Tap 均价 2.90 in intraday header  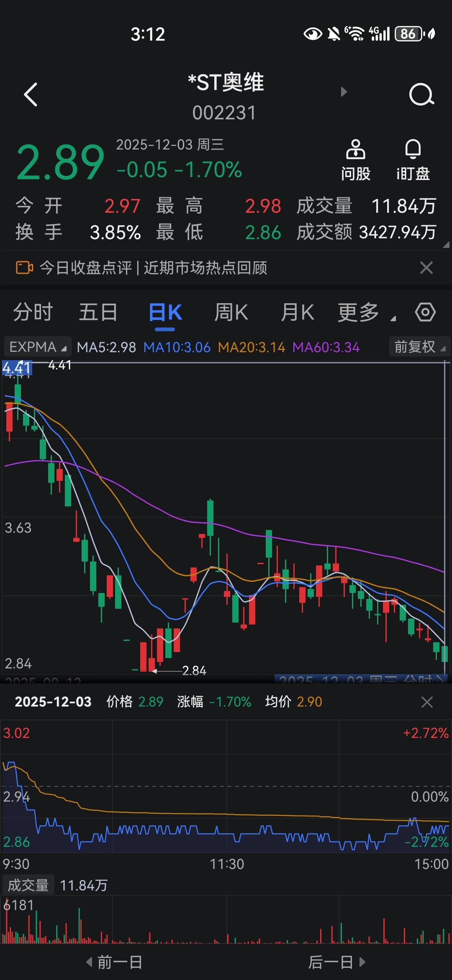[x=293, y=701]
